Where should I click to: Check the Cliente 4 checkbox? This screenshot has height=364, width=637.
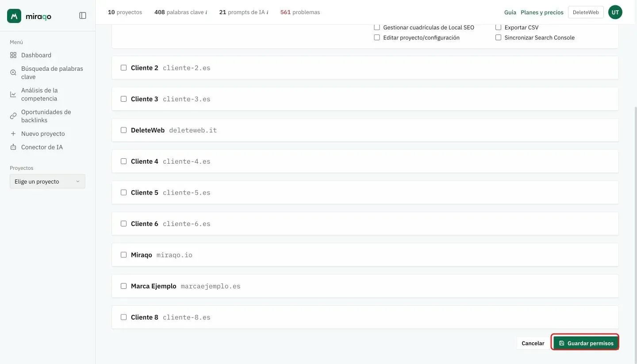[x=123, y=161]
